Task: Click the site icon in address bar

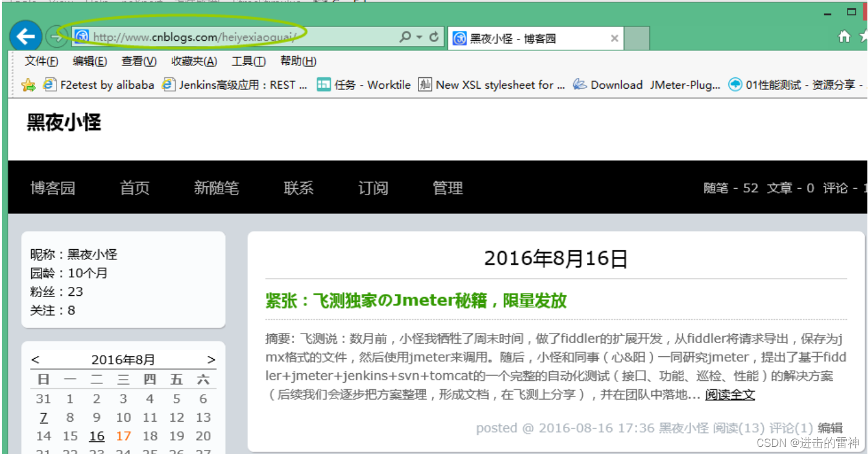Action: 82,37
